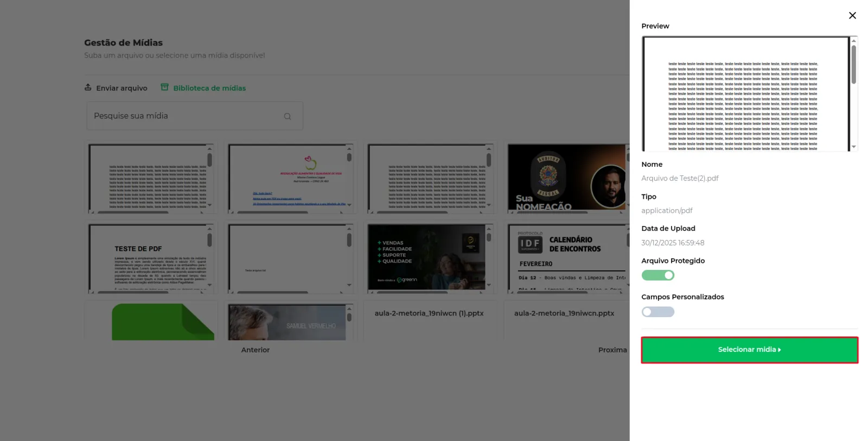Open the Enviar arquivo tab
Image resolution: width=868 pixels, height=441 pixels.
(116, 88)
